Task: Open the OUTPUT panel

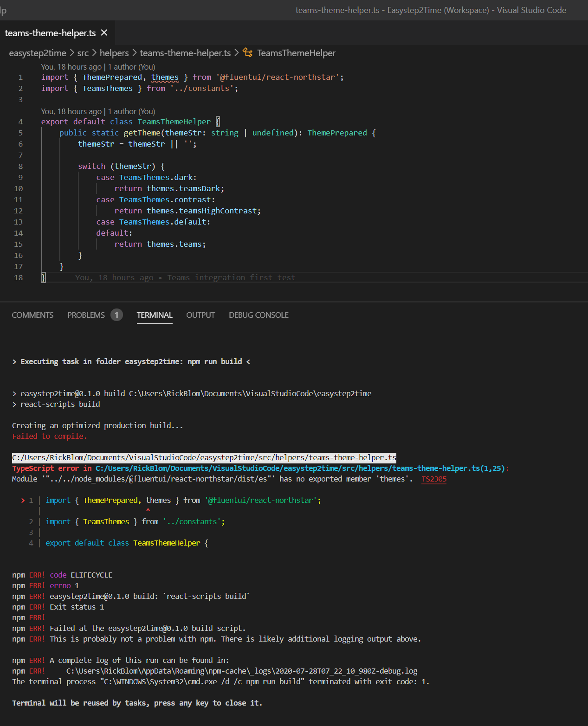Action: point(200,315)
